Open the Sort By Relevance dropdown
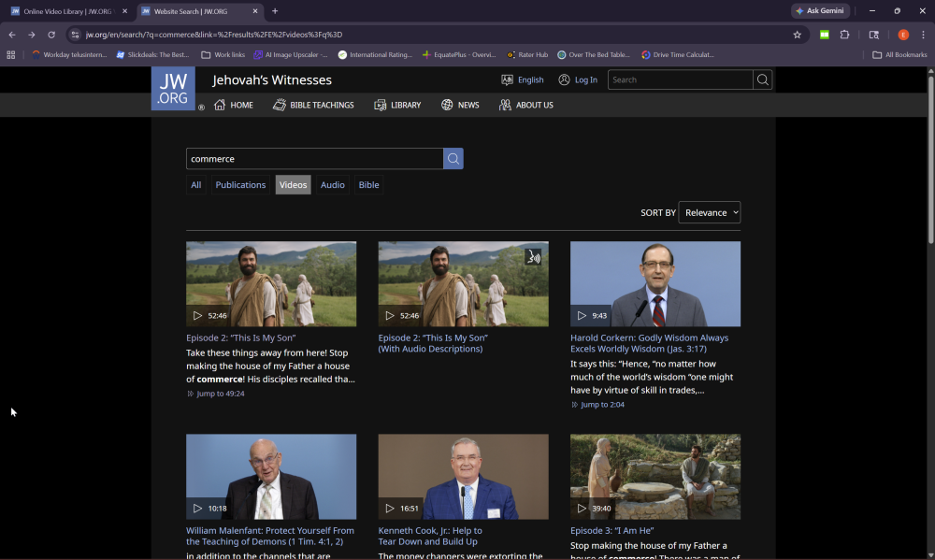935x560 pixels. [709, 212]
